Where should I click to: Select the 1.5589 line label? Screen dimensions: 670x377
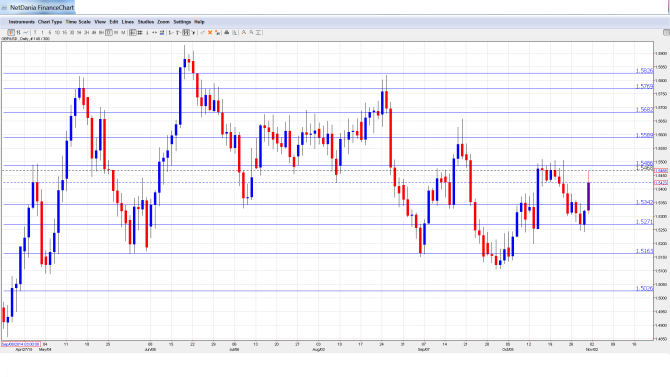point(644,135)
